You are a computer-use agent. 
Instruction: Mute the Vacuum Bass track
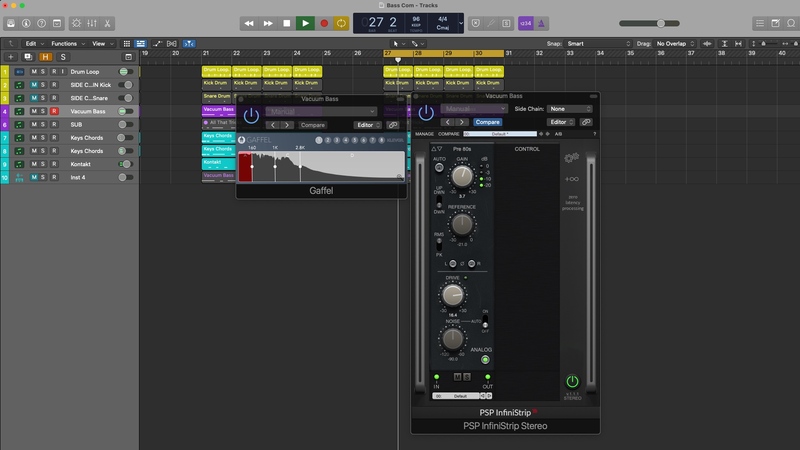34,111
